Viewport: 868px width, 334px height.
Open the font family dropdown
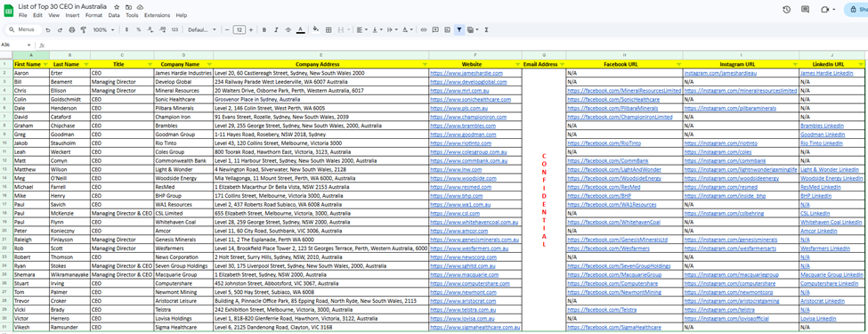[202, 29]
